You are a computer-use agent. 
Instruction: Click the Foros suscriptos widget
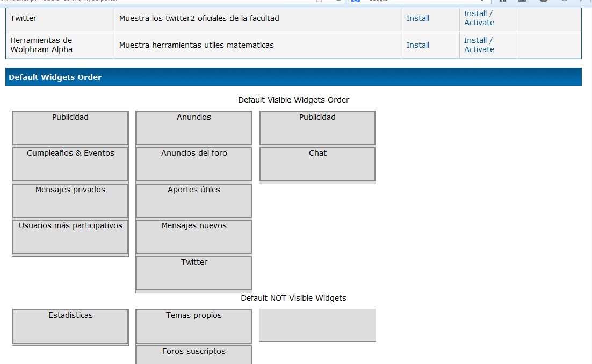[194, 355]
